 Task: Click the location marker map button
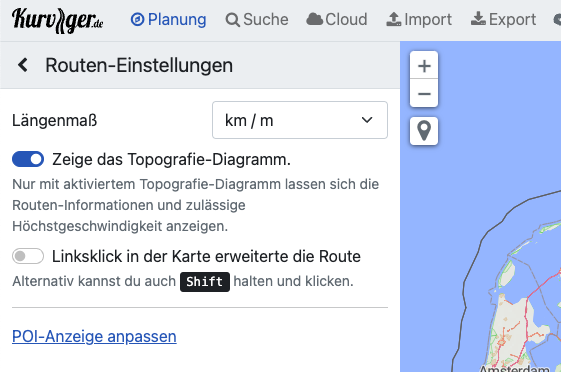click(424, 131)
